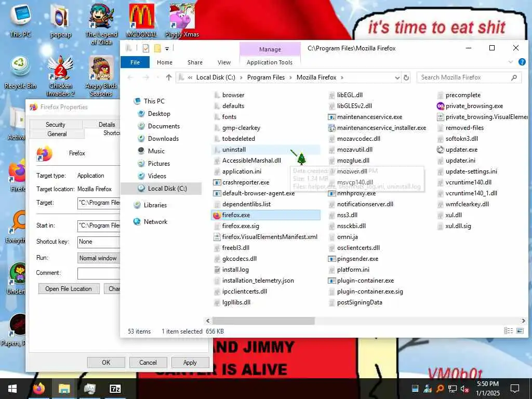Select Network in the navigation pane
This screenshot has width=532, height=399.
pyautogui.click(x=151, y=221)
